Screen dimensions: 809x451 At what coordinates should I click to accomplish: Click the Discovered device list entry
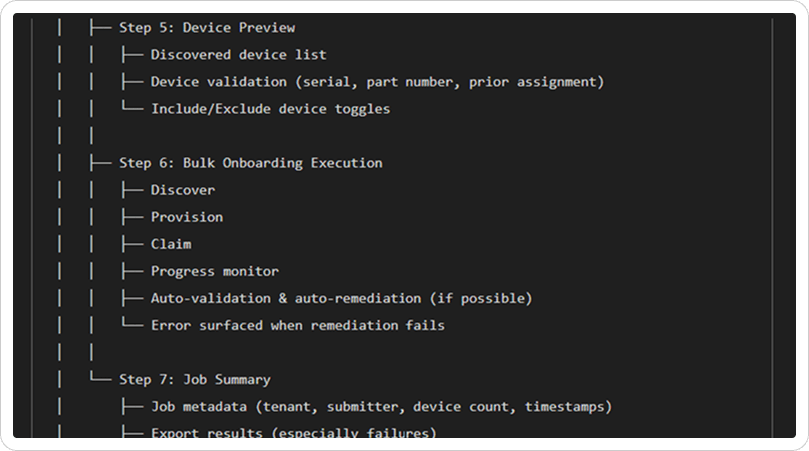pos(238,55)
